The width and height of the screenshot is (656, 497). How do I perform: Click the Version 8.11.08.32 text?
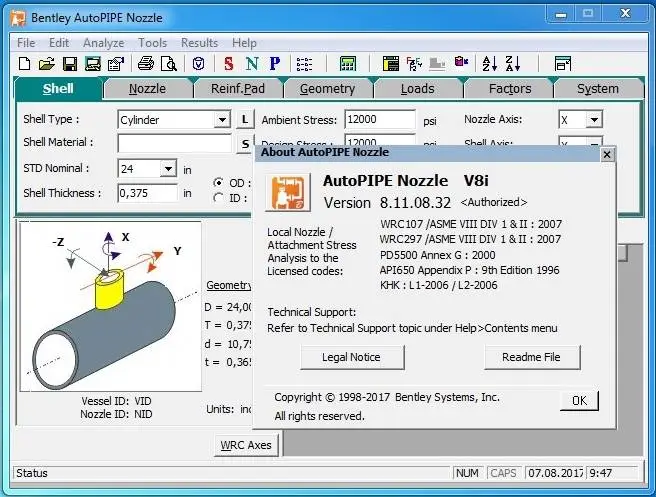(387, 203)
